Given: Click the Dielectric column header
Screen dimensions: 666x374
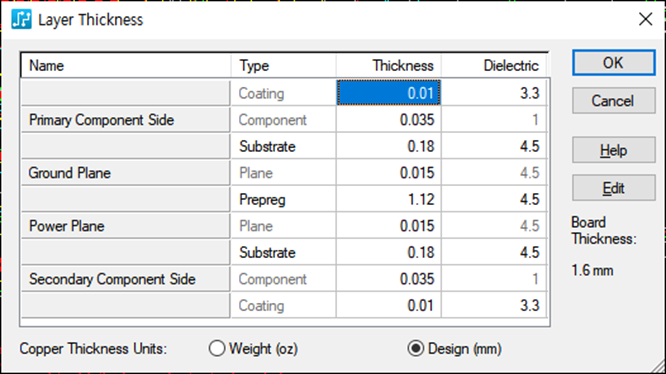Looking at the screenshot, I should 494,66.
